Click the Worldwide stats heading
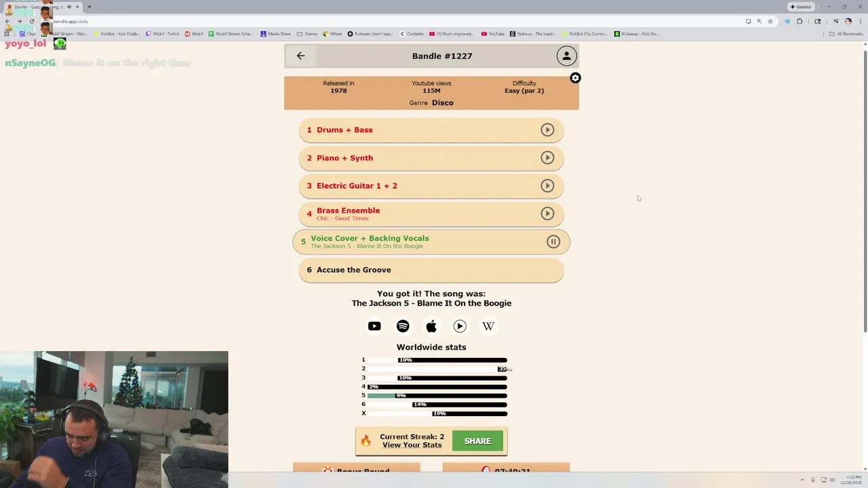Screen dimensions: 868x488 pyautogui.click(x=431, y=347)
